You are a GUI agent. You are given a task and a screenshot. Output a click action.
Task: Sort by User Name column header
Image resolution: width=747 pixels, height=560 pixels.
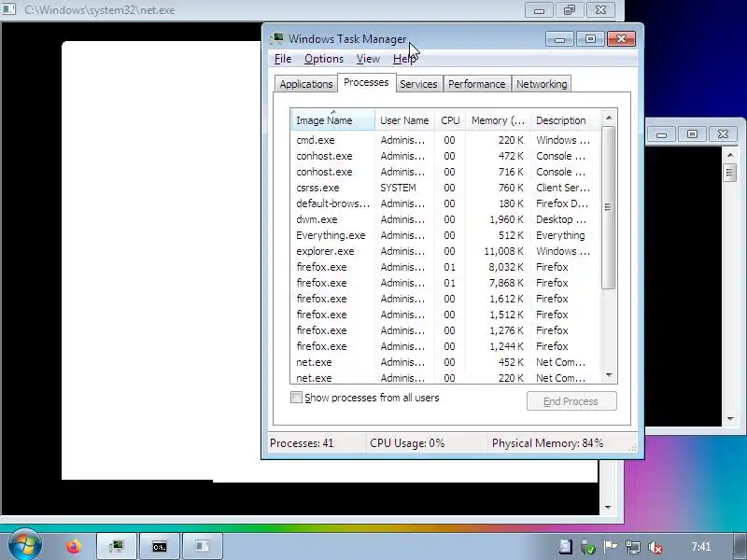[404, 120]
